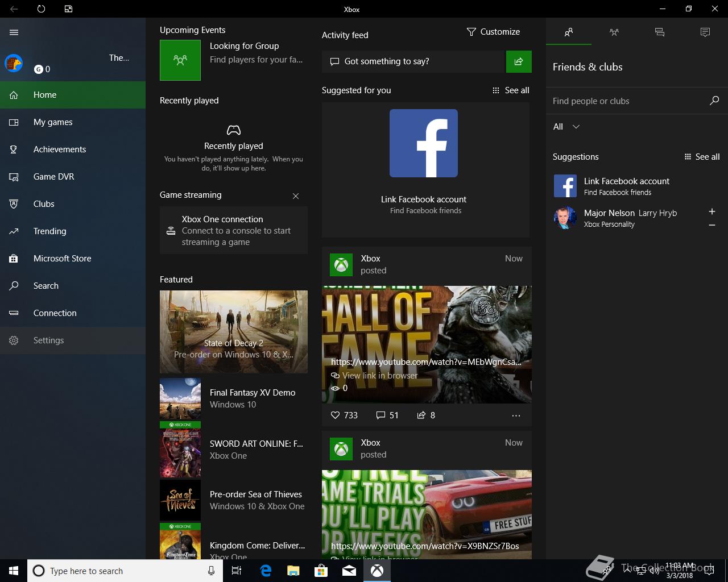Open Game DVR section
This screenshot has height=582, width=728.
73,177
